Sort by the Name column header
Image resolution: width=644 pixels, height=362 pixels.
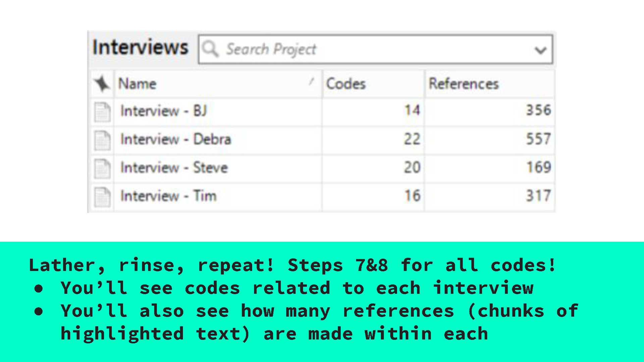click(x=138, y=84)
